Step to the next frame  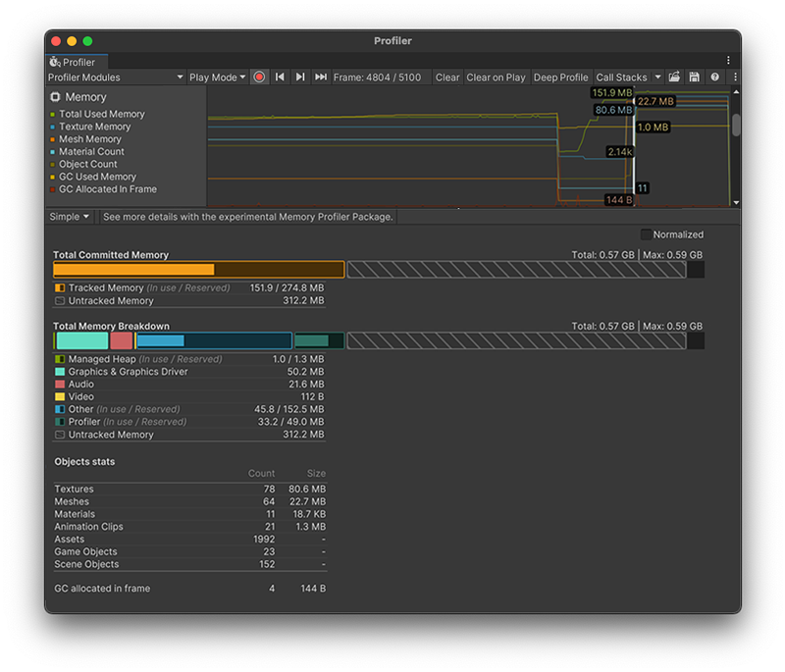[x=300, y=77]
